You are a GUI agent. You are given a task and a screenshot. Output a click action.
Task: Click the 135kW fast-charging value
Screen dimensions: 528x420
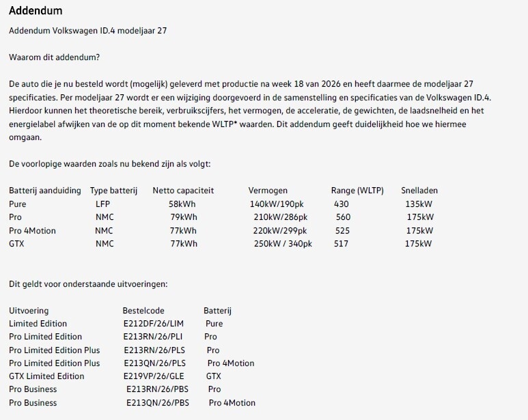pyautogui.click(x=419, y=204)
